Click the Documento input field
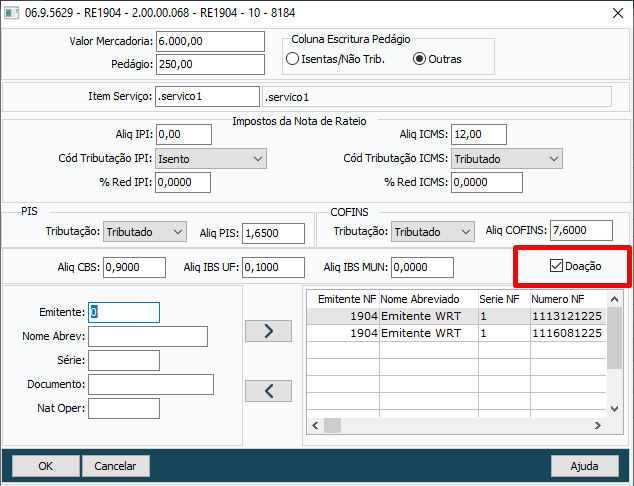Viewport: 634px width, 486px height. (x=151, y=384)
